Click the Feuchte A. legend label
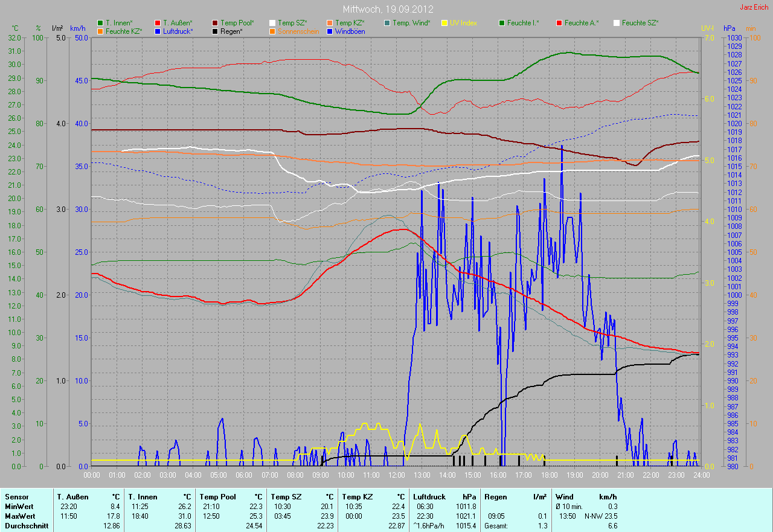The width and height of the screenshot is (773, 532). point(581,22)
